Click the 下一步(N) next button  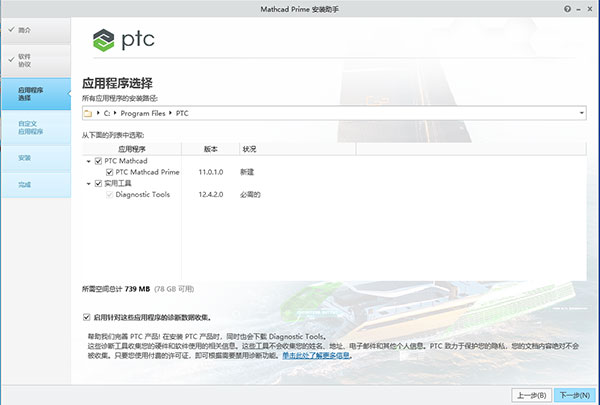coord(573,395)
